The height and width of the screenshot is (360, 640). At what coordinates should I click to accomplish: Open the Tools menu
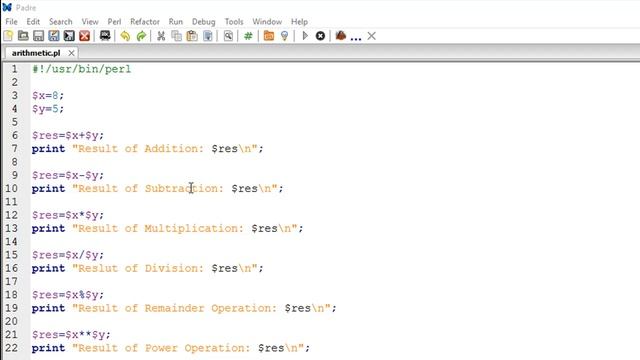coord(234,22)
